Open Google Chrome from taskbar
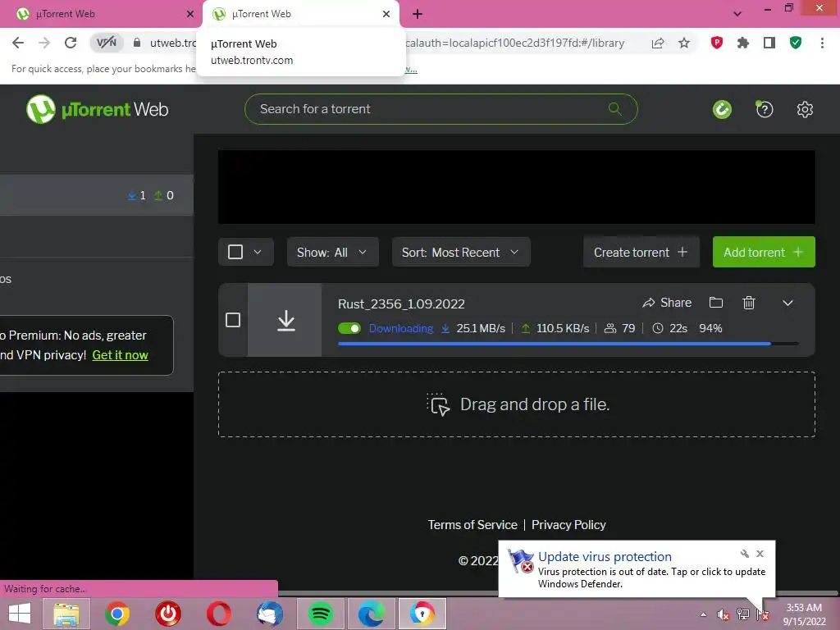 point(117,614)
